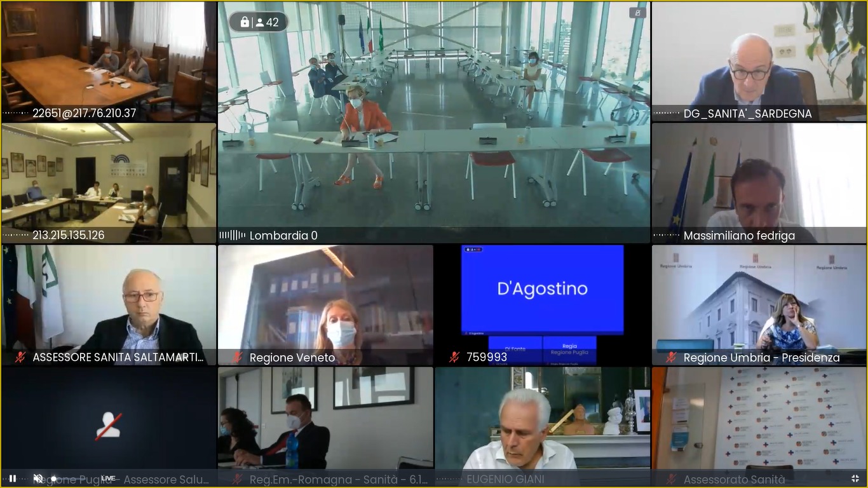Select the 213.215.135.126 video tile
Image resolution: width=868 pixels, height=488 pixels.
click(109, 183)
